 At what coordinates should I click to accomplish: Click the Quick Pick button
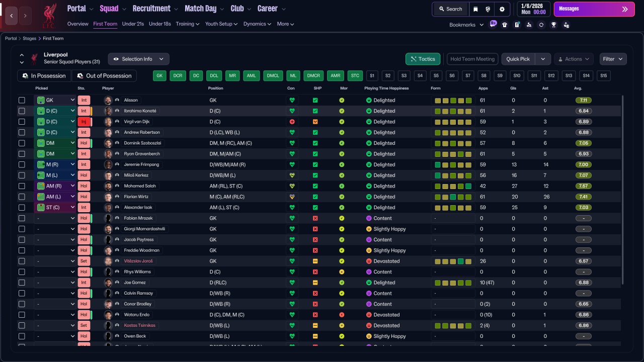point(518,59)
